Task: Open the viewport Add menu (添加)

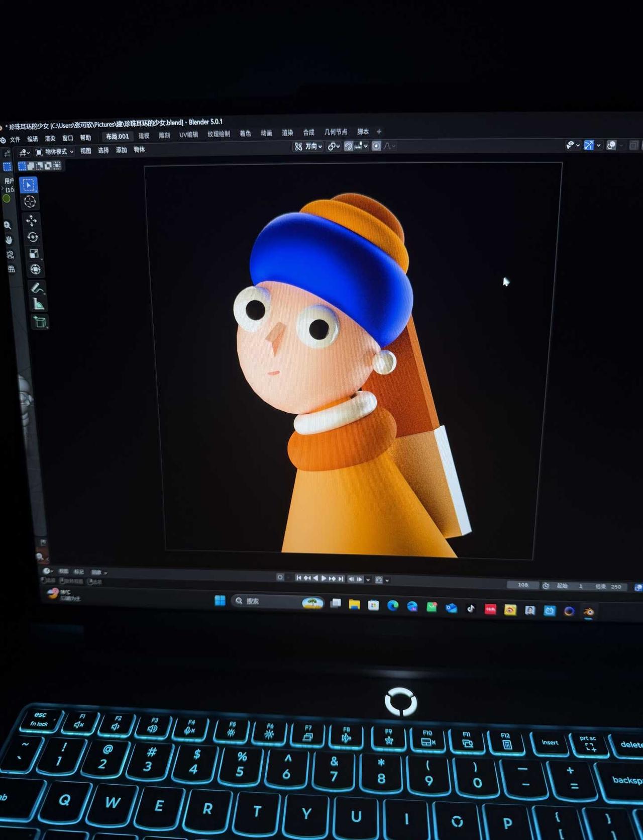Action: click(x=122, y=150)
